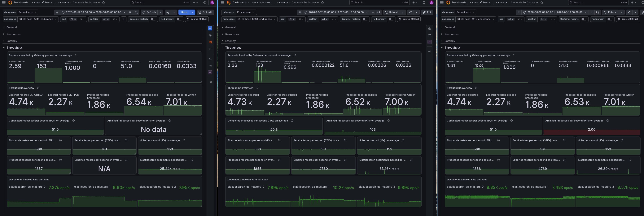
Task: Add new variable plus in 8736-endurance window
Action: coord(124,19)
